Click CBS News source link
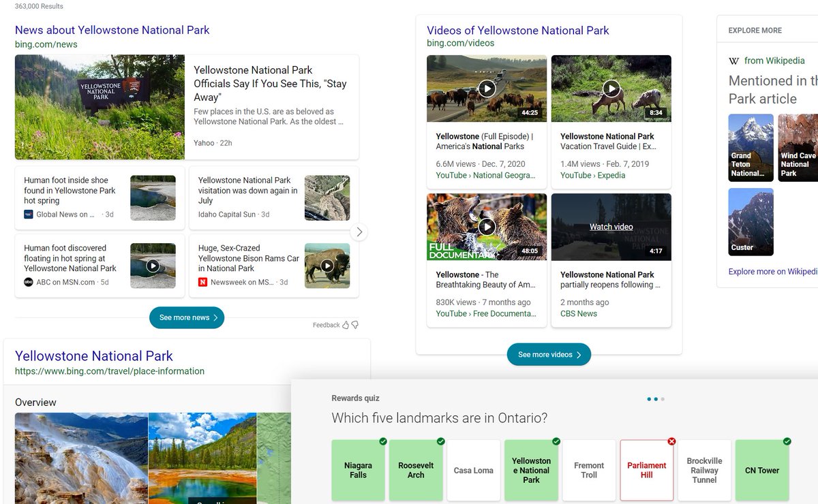The width and height of the screenshot is (818, 504). coord(579,313)
